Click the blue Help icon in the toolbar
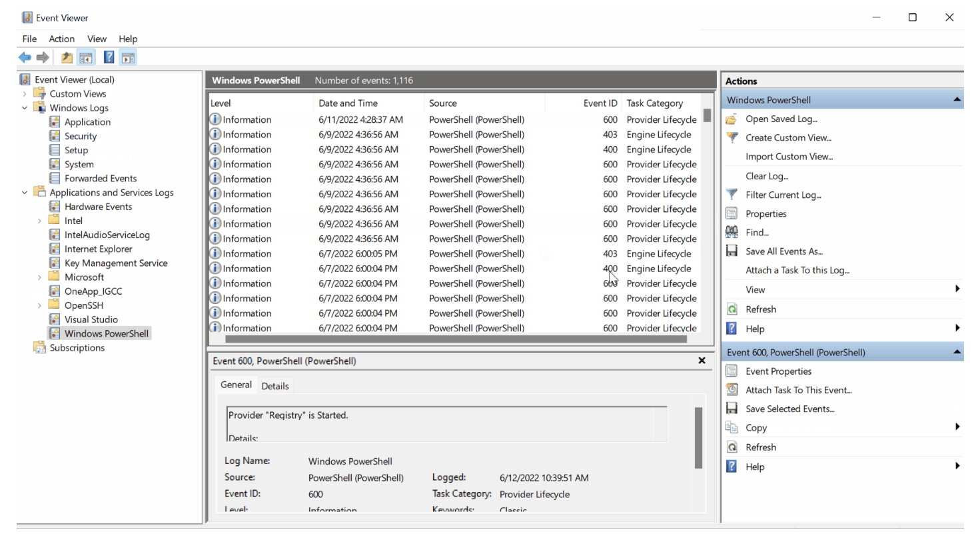The width and height of the screenshot is (980, 536). pos(109,58)
